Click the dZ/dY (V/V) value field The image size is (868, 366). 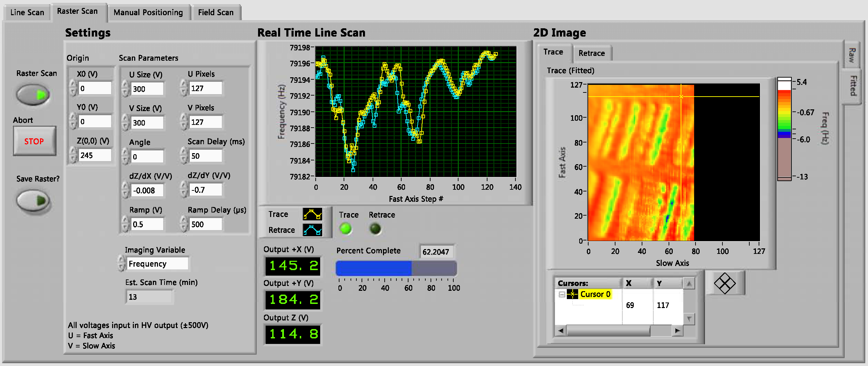pos(206,190)
